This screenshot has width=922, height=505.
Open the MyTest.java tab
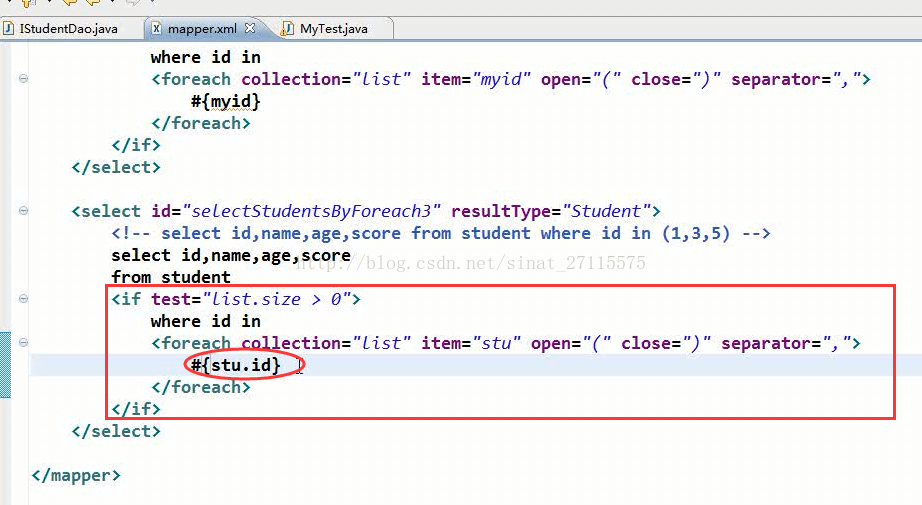[333, 28]
